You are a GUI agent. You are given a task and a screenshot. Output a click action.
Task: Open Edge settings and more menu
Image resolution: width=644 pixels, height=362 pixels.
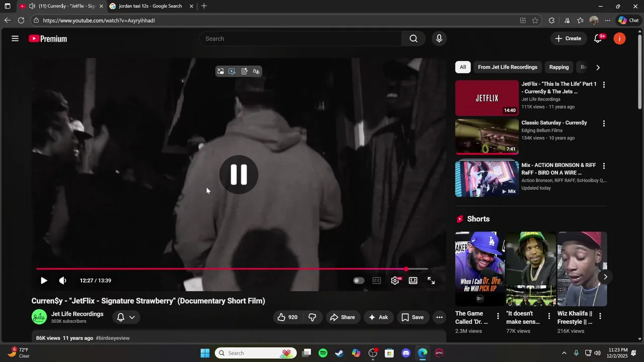[x=608, y=21]
